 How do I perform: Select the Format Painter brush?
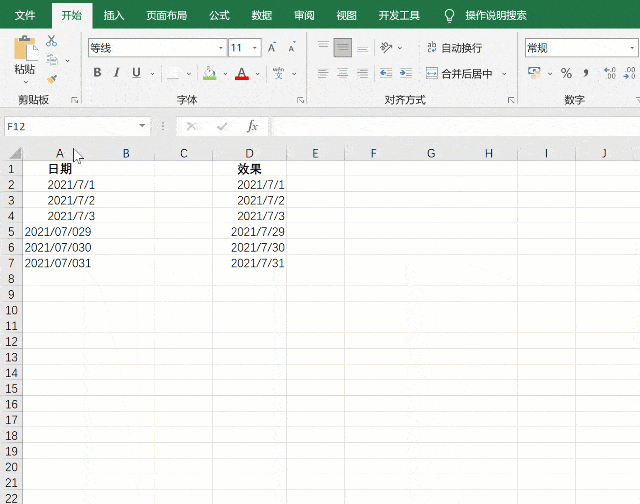click(x=52, y=79)
